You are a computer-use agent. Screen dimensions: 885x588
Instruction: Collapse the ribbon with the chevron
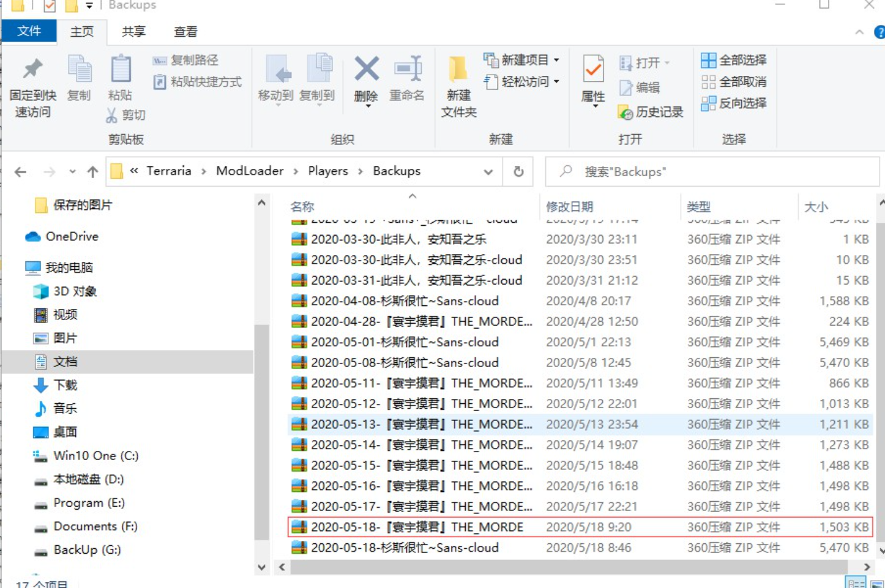[x=859, y=32]
